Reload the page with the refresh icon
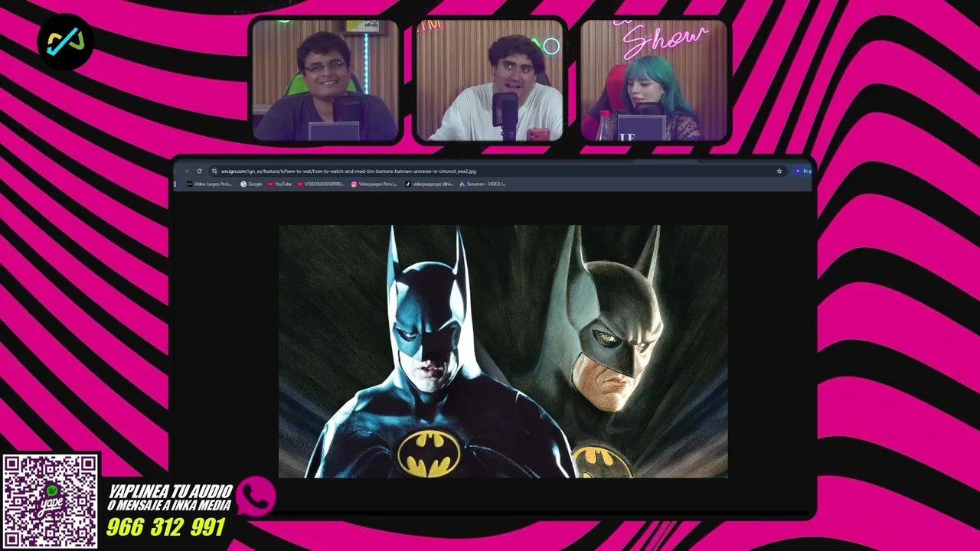 [199, 171]
